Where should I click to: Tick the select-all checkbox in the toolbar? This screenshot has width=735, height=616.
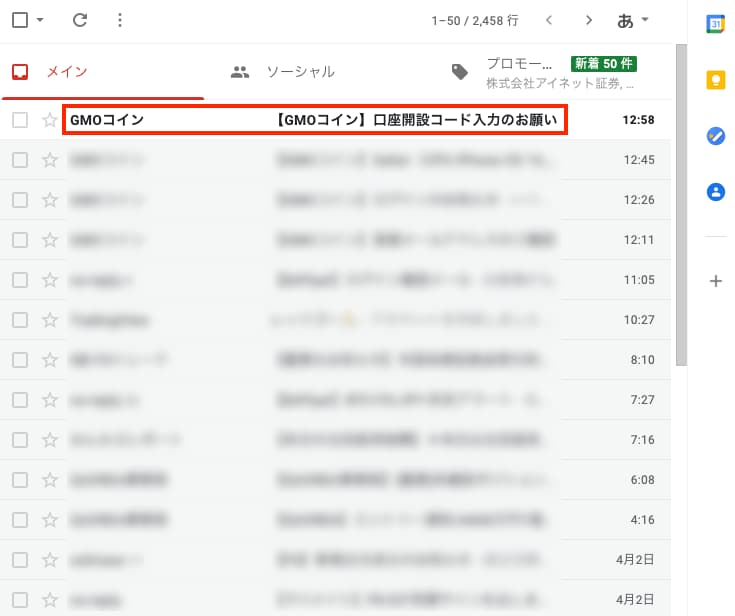(x=20, y=20)
